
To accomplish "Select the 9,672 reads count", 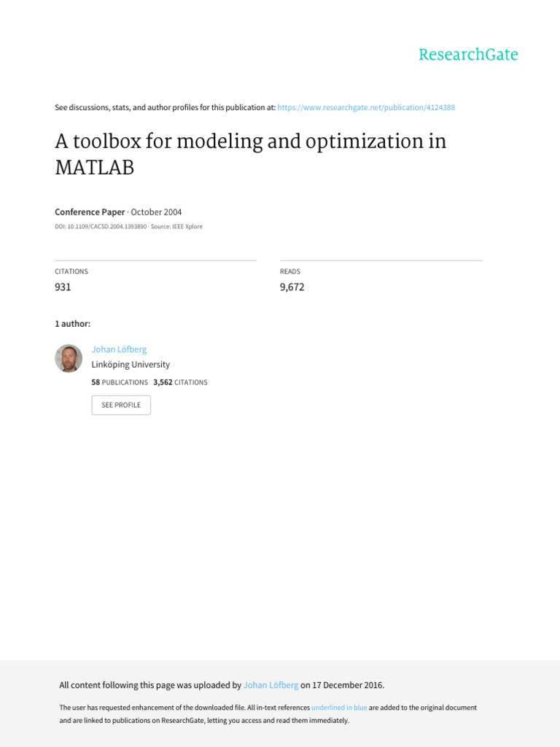I will coord(292,287).
